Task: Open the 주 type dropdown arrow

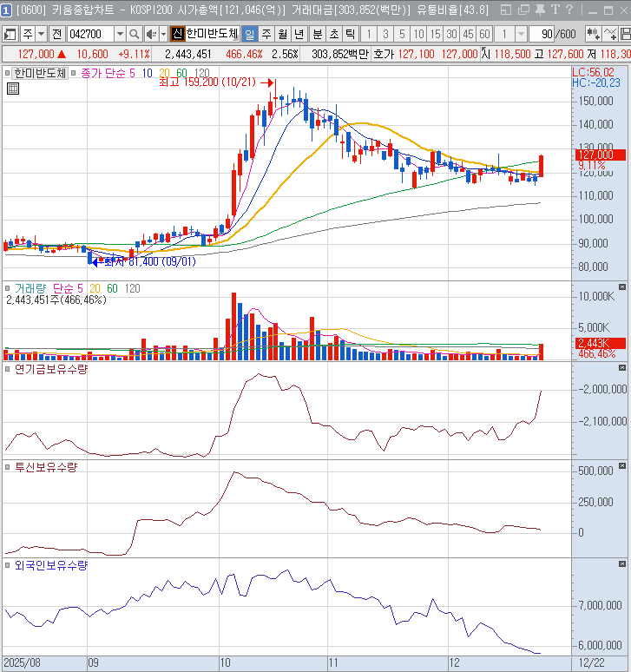Action: coord(41,34)
